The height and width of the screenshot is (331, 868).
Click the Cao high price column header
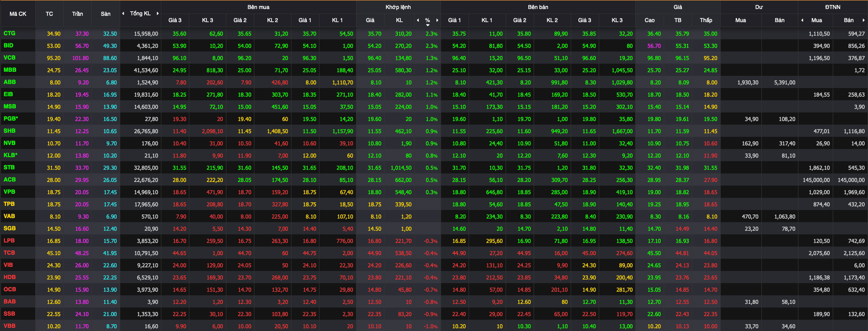click(649, 20)
